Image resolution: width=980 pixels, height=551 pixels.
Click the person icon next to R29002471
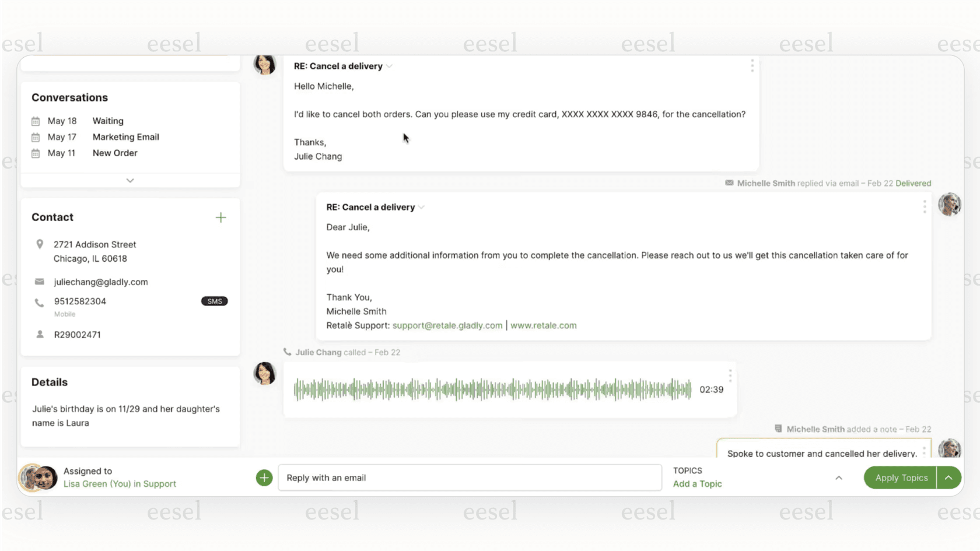coord(40,334)
